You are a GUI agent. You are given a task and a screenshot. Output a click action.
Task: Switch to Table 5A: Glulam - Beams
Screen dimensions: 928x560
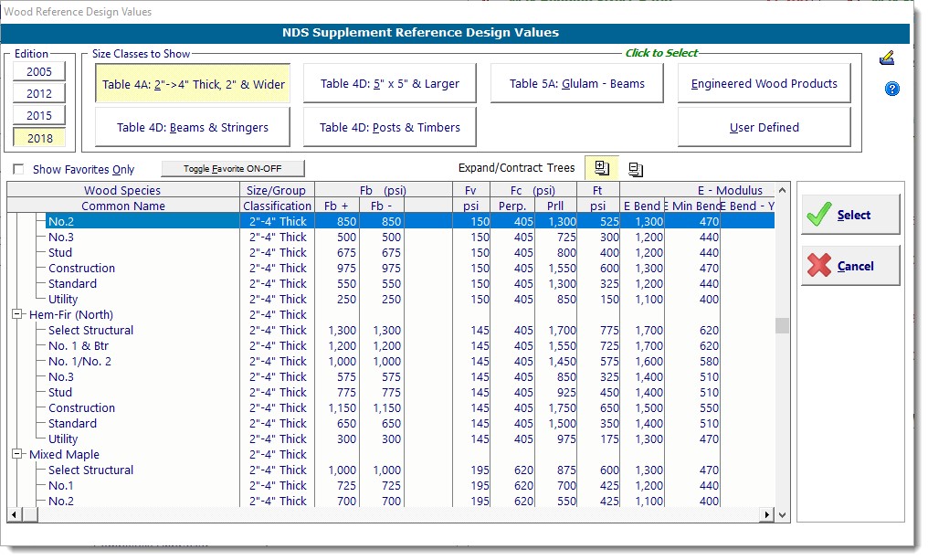click(x=576, y=83)
